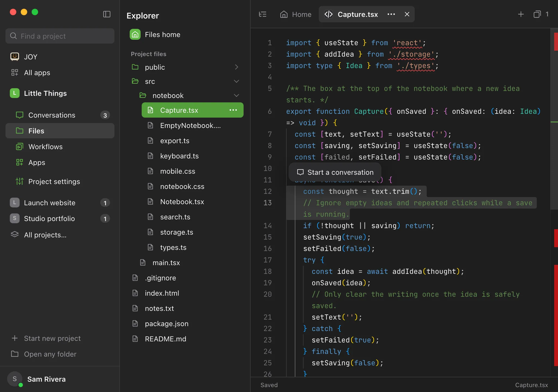Open Project settings
Screen dimensions: 558x392
pos(60,181)
